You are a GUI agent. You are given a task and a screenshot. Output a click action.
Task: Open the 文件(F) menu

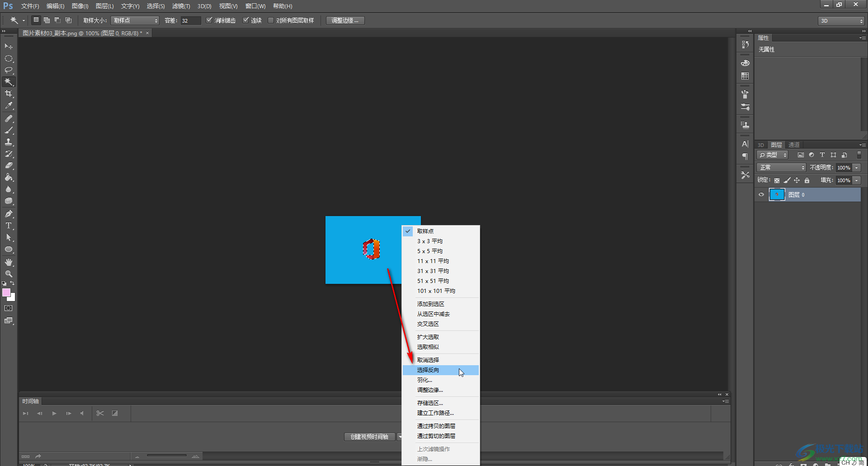click(30, 6)
